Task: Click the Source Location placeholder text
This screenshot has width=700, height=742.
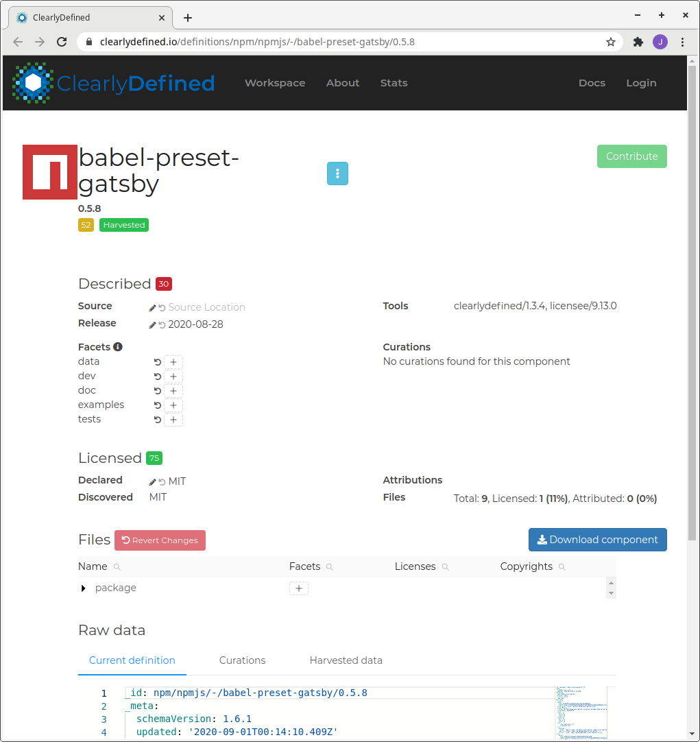Action: [206, 307]
